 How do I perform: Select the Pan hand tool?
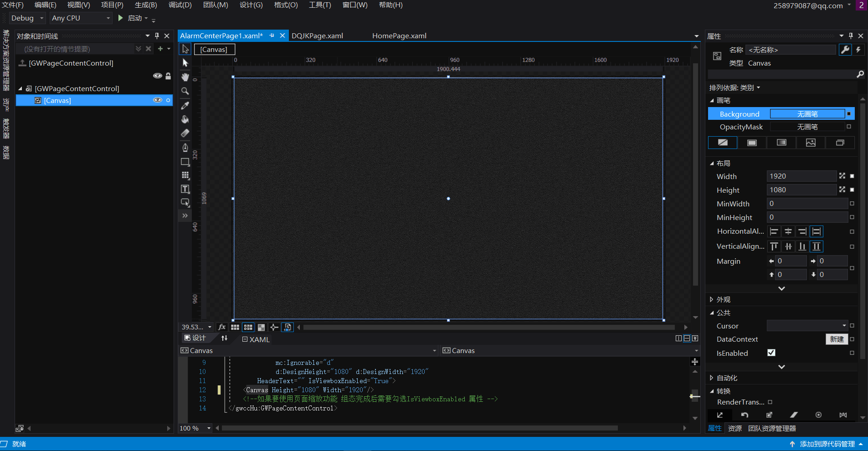[x=185, y=77]
